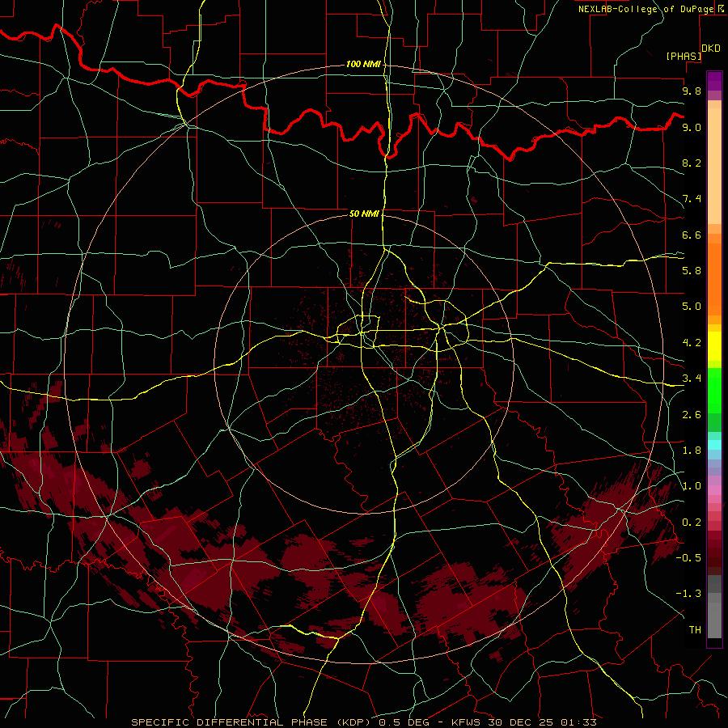The width and height of the screenshot is (728, 728).
Task: Click the bright green segment of the color scale
Action: coord(714,391)
